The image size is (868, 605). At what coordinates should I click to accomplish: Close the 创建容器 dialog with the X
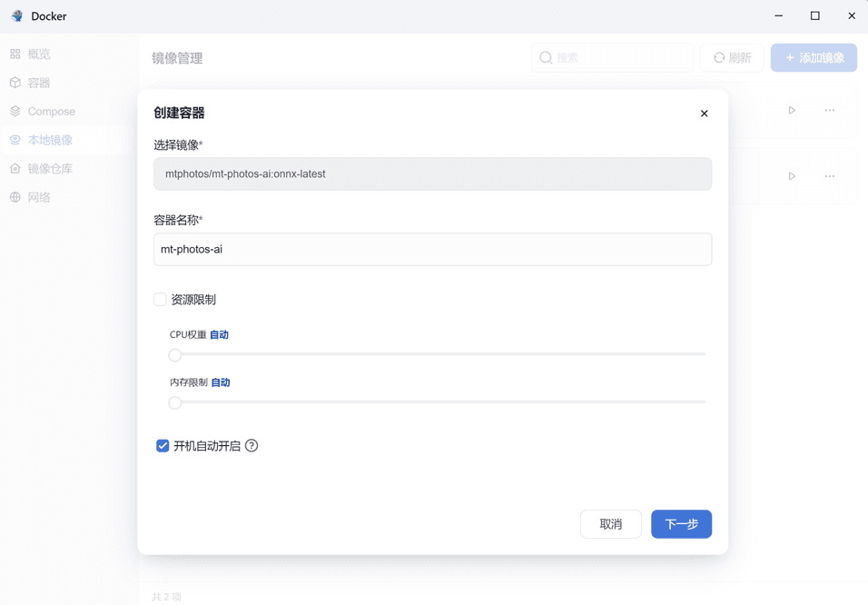(x=705, y=114)
